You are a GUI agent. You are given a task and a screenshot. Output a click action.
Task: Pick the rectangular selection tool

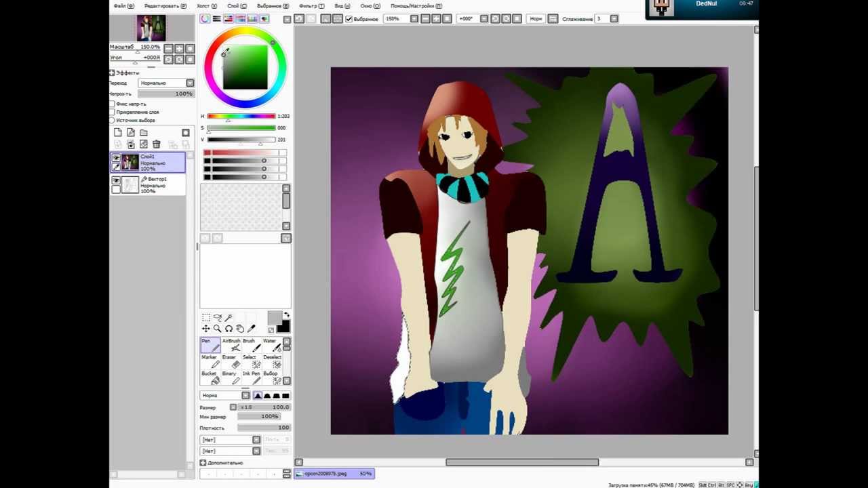click(205, 317)
